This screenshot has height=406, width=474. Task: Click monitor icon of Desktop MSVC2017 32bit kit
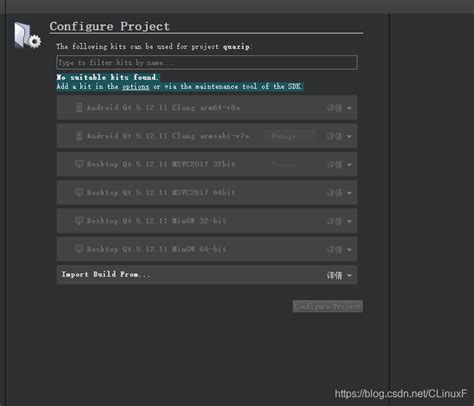coord(79,164)
